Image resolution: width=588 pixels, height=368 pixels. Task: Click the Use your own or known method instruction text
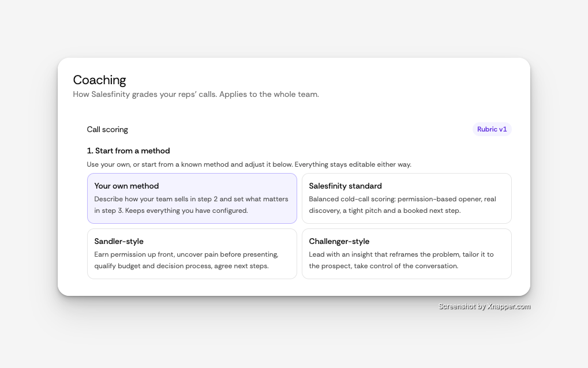(249, 164)
